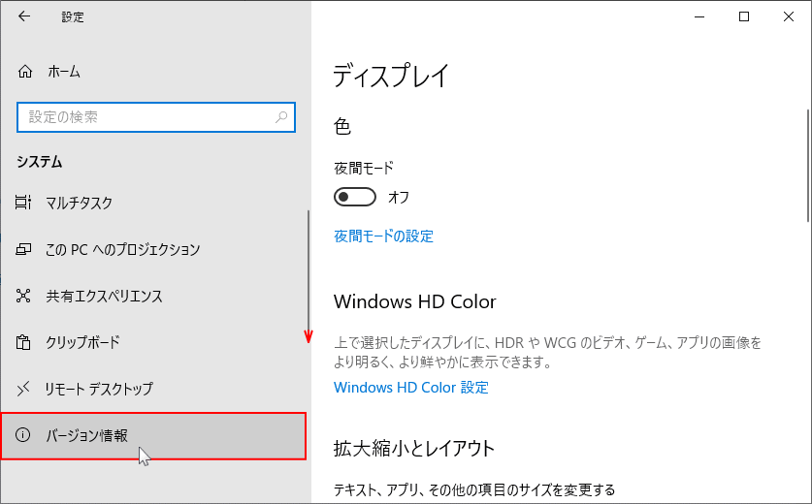The image size is (812, 504).
Task: Click the オフ toggle state label
Action: 399,197
